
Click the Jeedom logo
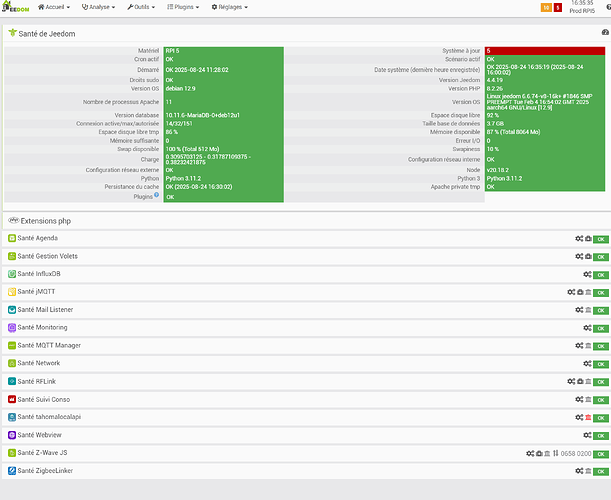pos(15,7)
